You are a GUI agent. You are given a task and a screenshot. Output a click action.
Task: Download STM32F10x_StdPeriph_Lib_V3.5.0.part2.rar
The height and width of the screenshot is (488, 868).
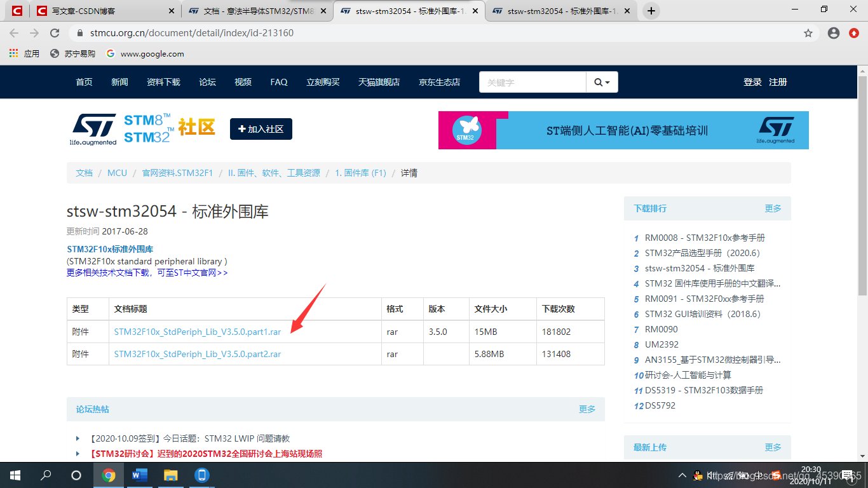coord(197,354)
